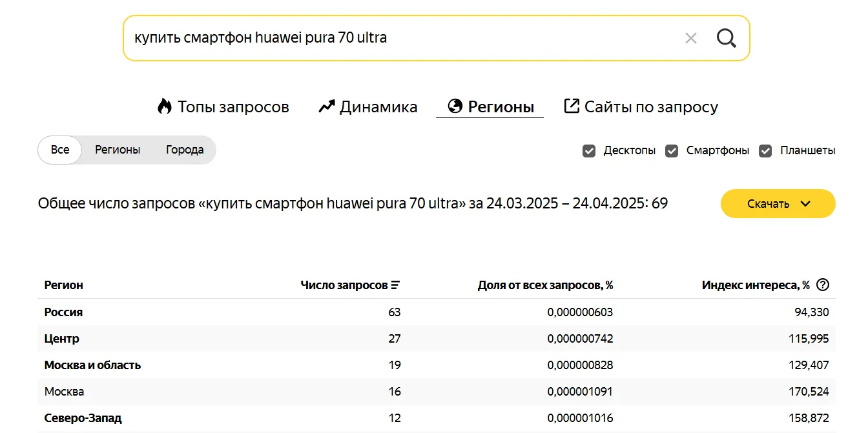The image size is (868, 433).
Task: Click the magnifying glass search icon
Action: [x=727, y=38]
